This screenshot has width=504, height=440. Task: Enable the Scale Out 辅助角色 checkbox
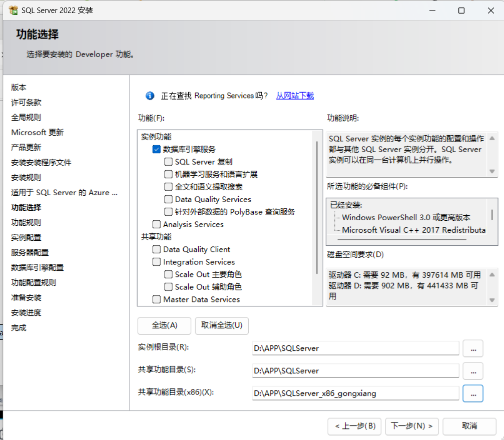[168, 287]
